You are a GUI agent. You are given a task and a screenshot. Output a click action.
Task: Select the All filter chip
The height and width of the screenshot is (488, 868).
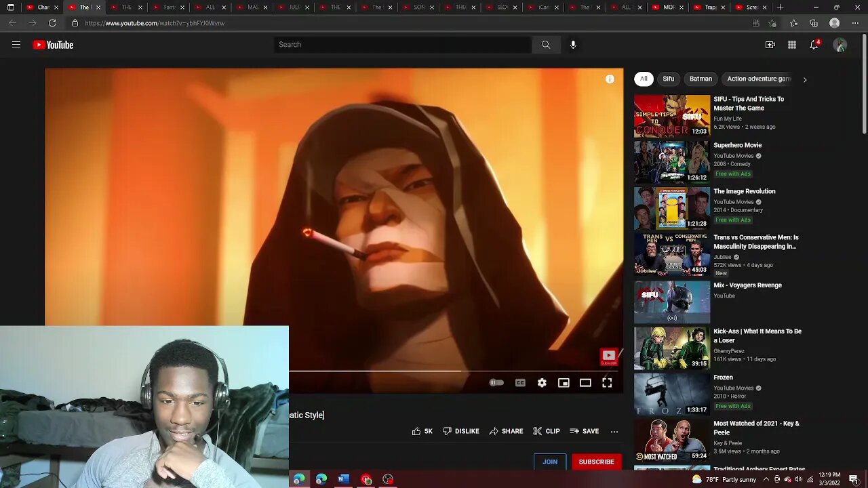(x=644, y=79)
